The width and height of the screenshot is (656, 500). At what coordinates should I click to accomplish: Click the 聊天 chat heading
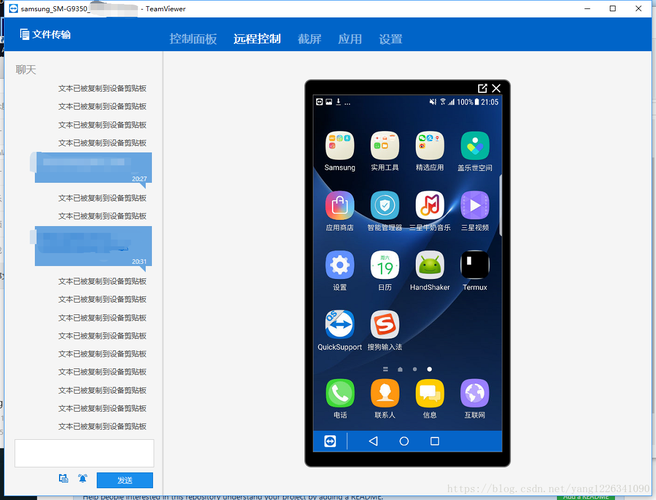[26, 69]
